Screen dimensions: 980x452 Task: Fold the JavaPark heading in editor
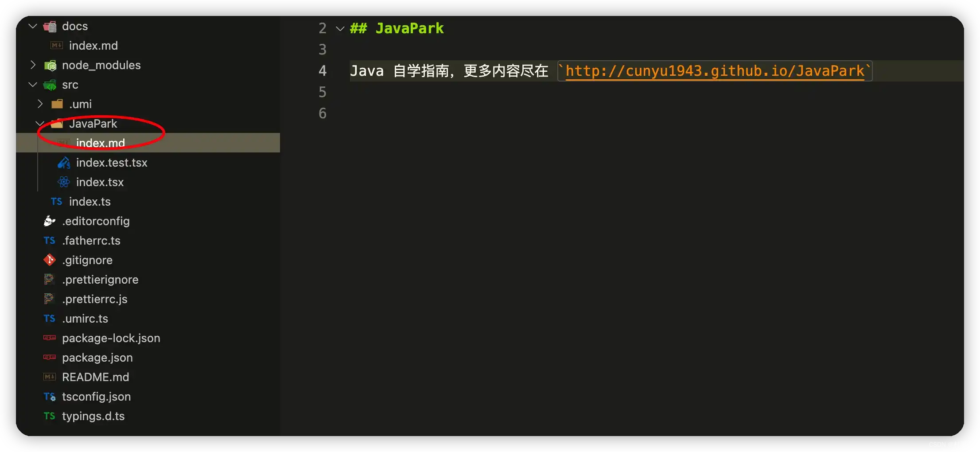click(340, 29)
